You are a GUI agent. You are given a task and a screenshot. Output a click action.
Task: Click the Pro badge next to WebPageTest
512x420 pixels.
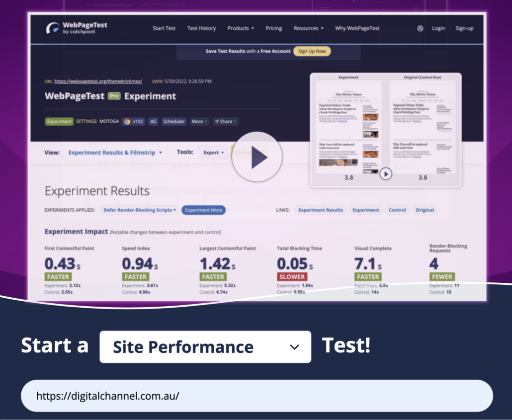click(x=113, y=96)
